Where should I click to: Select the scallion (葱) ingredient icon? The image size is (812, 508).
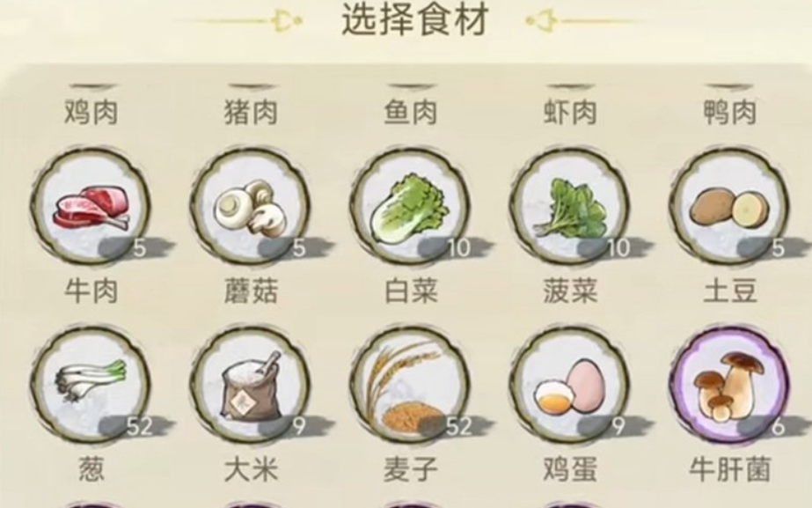(x=91, y=385)
